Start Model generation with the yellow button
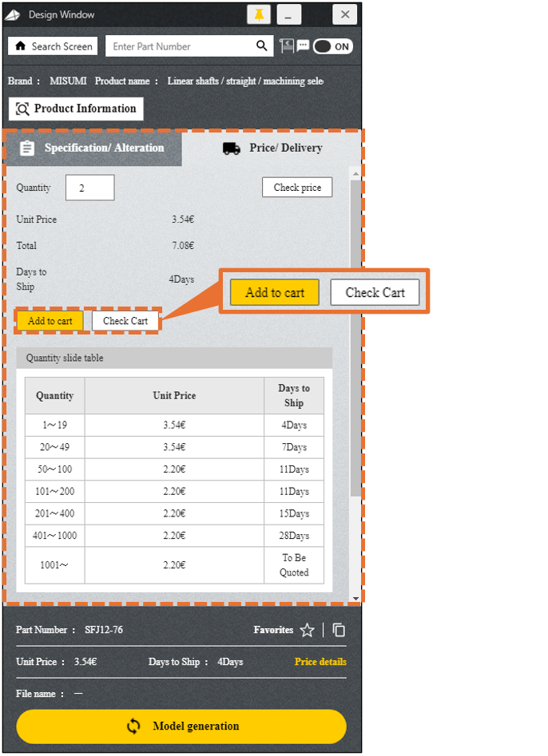 181,726
